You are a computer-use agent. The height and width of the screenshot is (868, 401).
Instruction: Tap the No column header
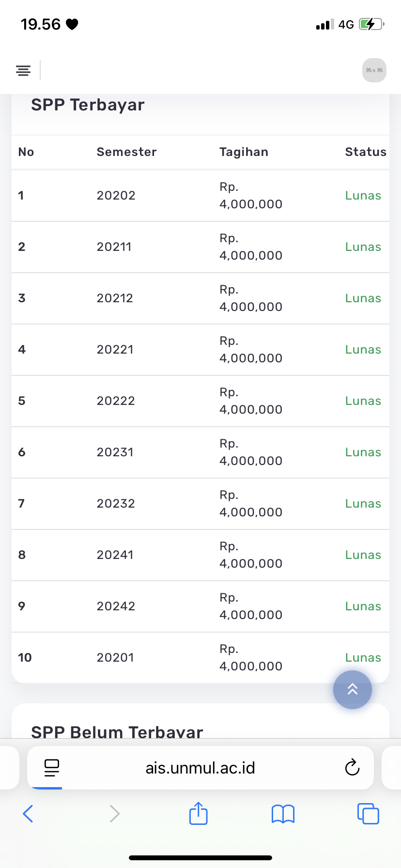(x=26, y=152)
